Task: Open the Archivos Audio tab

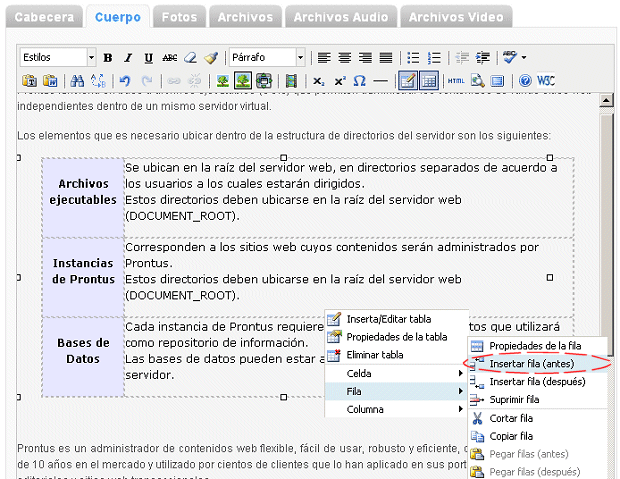Action: pos(341,17)
